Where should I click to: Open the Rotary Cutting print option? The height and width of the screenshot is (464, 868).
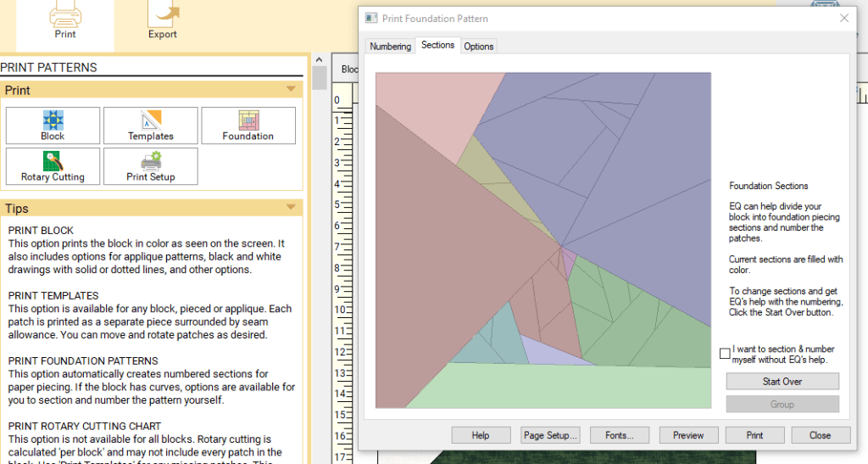pos(53,166)
